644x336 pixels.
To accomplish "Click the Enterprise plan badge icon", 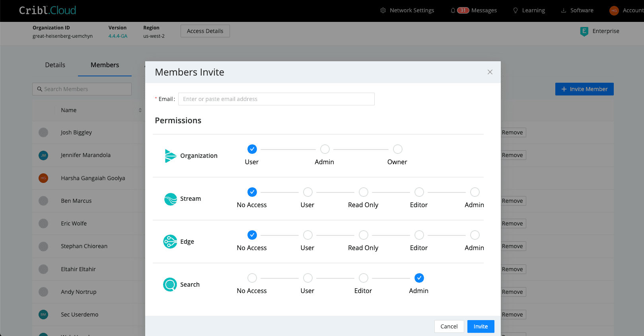I will (x=584, y=31).
